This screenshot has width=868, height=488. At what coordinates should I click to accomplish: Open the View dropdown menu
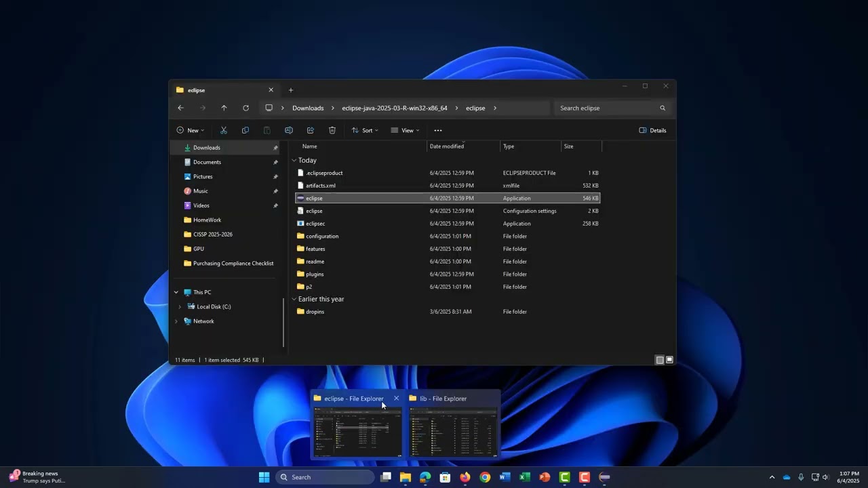[x=405, y=130]
